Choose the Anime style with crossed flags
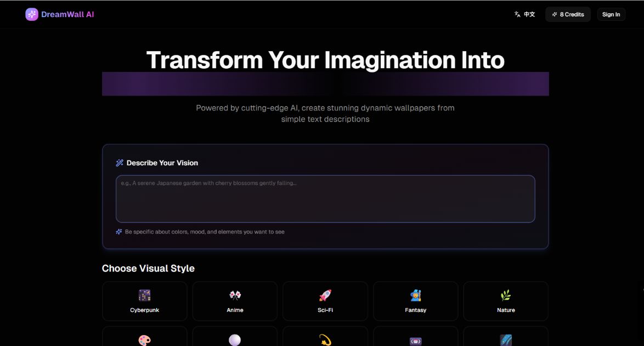Image resolution: width=644 pixels, height=346 pixels. [x=235, y=301]
